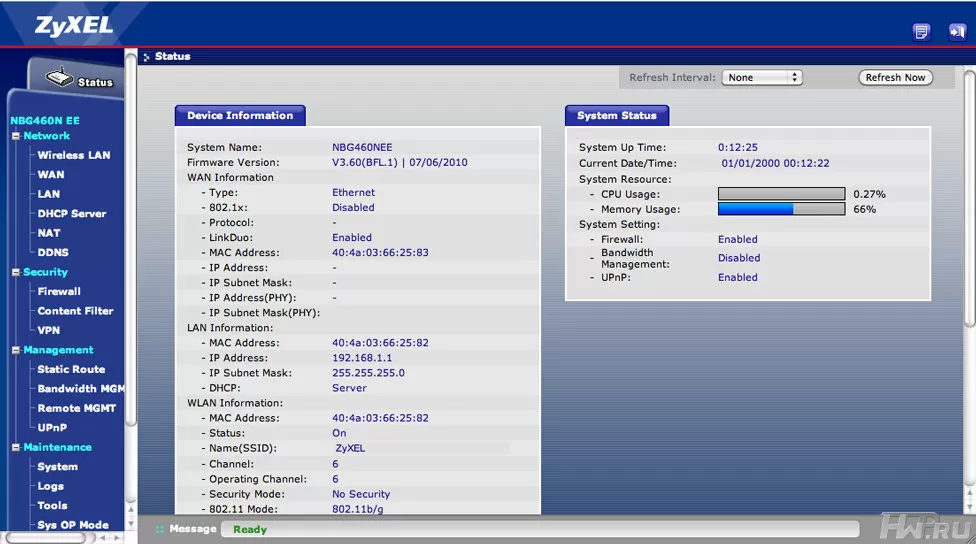
Task: Collapse the Security tree section
Action: click(16, 272)
